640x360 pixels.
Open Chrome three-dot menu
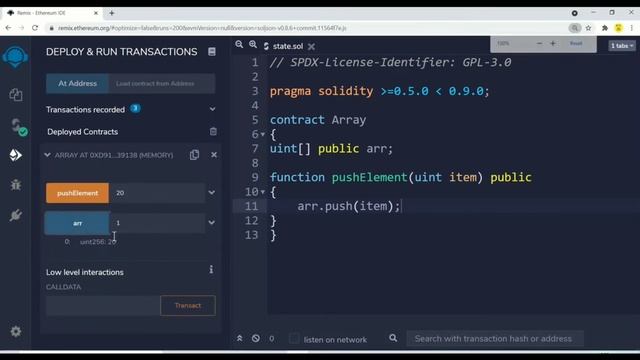tap(631, 28)
